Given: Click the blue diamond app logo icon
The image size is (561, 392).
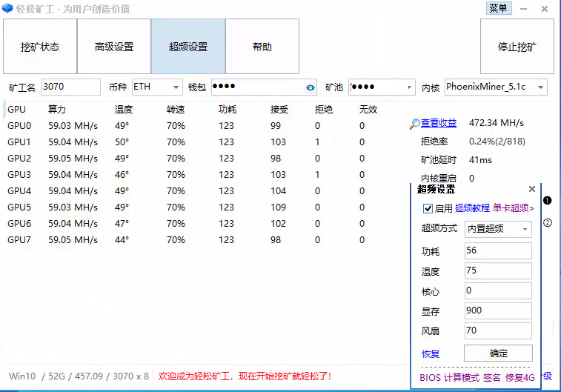Looking at the screenshot, I should [x=7, y=9].
